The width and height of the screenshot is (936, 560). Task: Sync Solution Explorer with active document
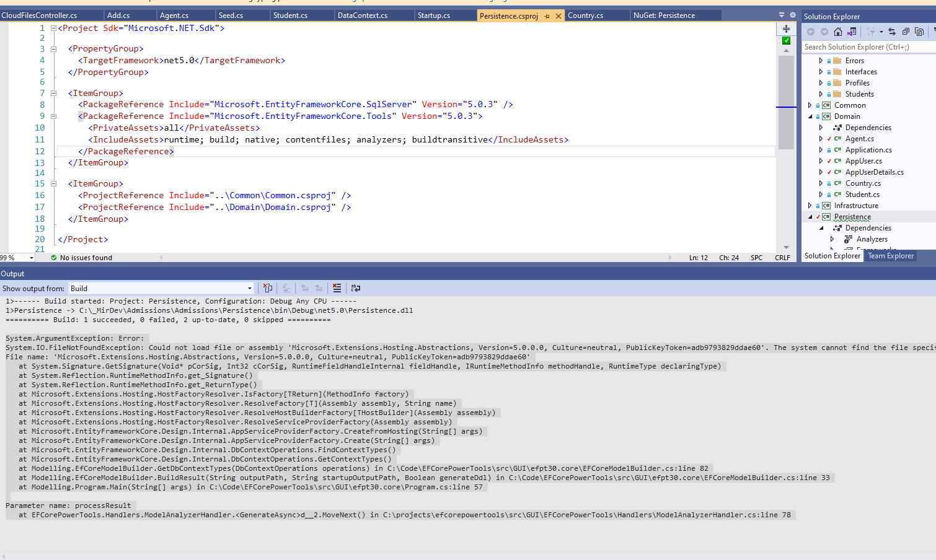point(892,30)
